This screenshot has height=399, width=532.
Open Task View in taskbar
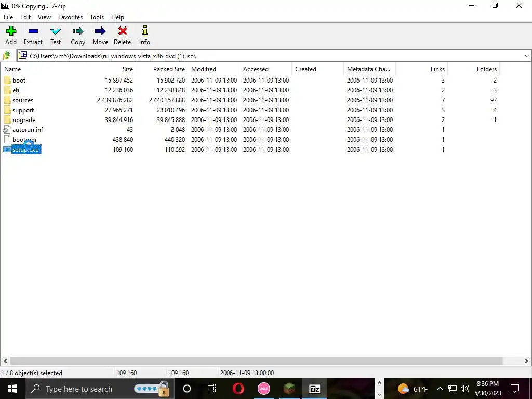(x=212, y=389)
